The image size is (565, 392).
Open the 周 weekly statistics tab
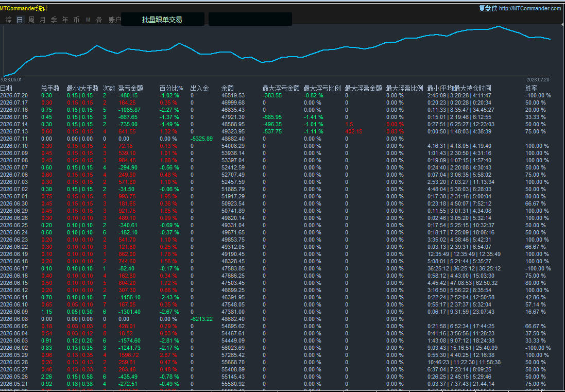pos(31,20)
